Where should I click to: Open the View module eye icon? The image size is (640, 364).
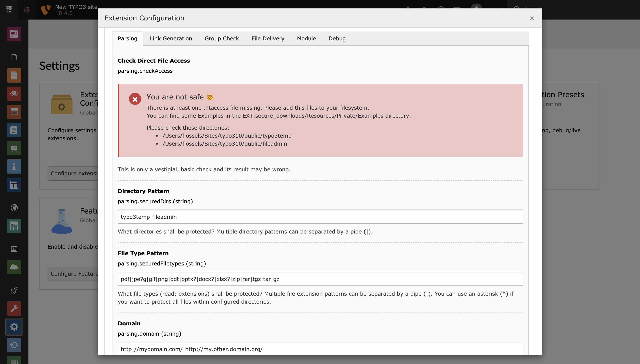[14, 94]
